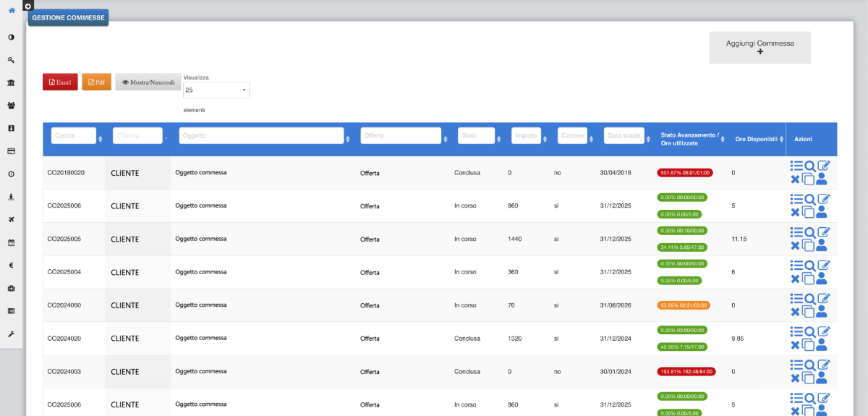Export the table with the Pdf button
Image resolution: width=868 pixels, height=416 pixels.
[96, 82]
